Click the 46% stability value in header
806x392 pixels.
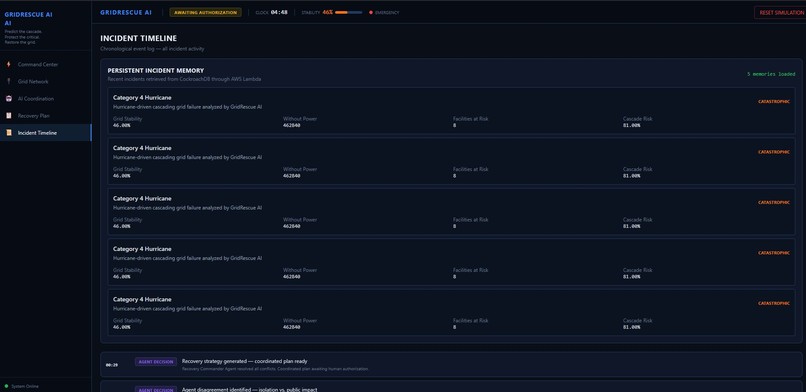tap(327, 12)
